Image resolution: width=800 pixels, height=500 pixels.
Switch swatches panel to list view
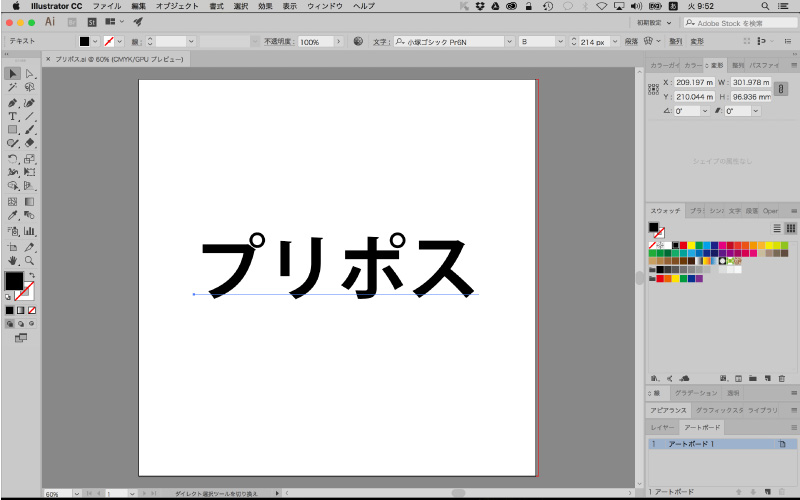click(777, 228)
